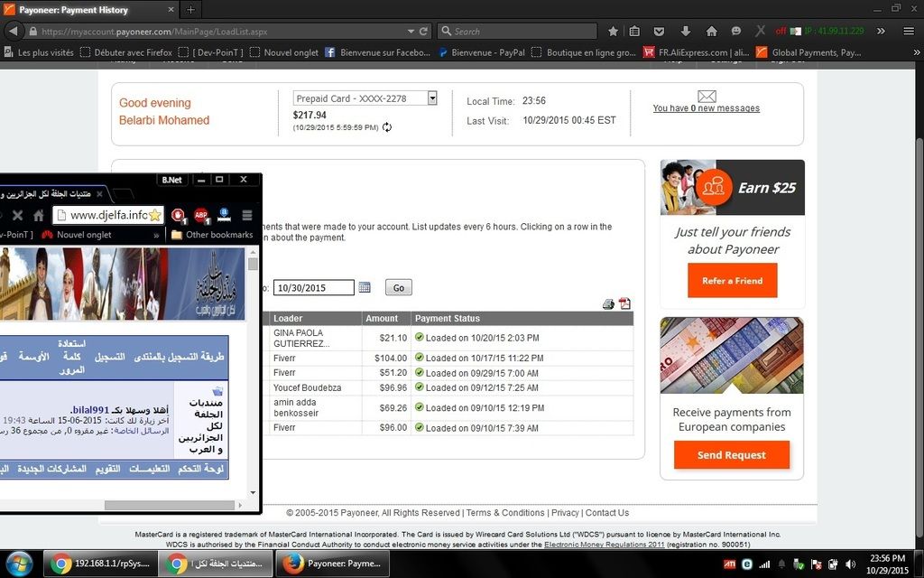The width and height of the screenshot is (924, 578).
Task: Select the Youcef Boudebza $96.96 row
Action: pos(451,387)
